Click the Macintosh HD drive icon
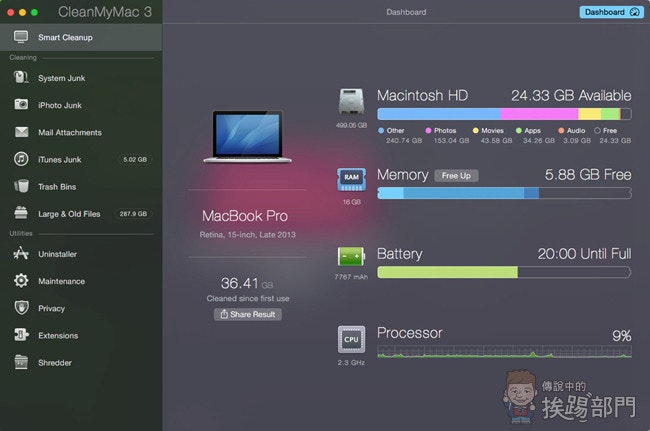Screen dimensions: 650x431 351,102
